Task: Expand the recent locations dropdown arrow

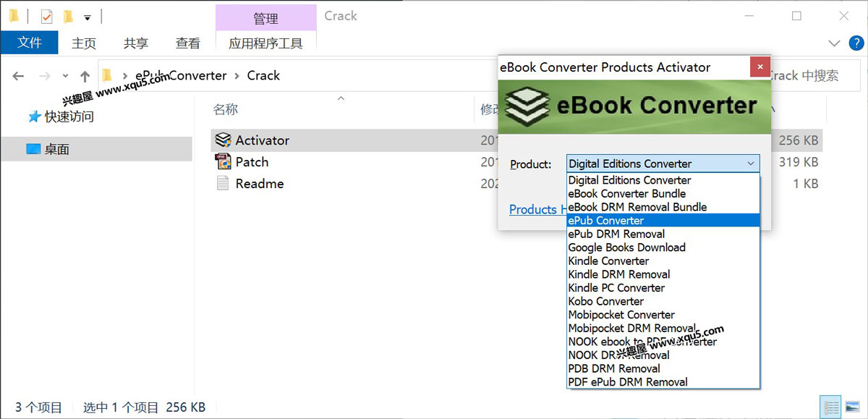Action: coord(65,76)
